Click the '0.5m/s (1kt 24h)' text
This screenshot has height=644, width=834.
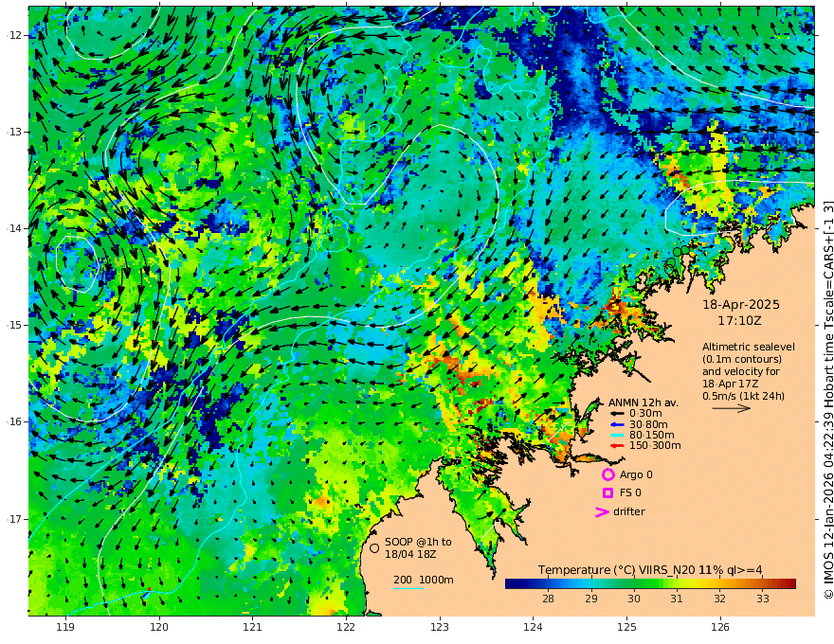click(x=743, y=396)
